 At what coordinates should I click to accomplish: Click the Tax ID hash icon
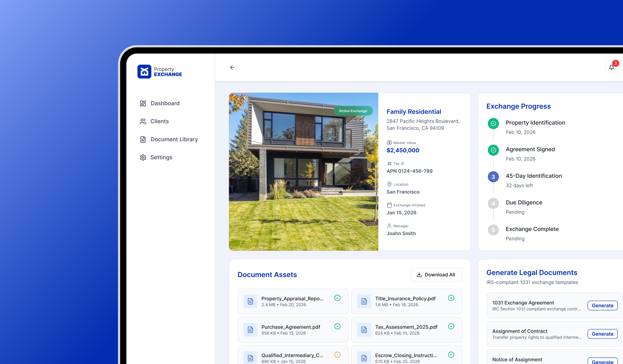[389, 164]
